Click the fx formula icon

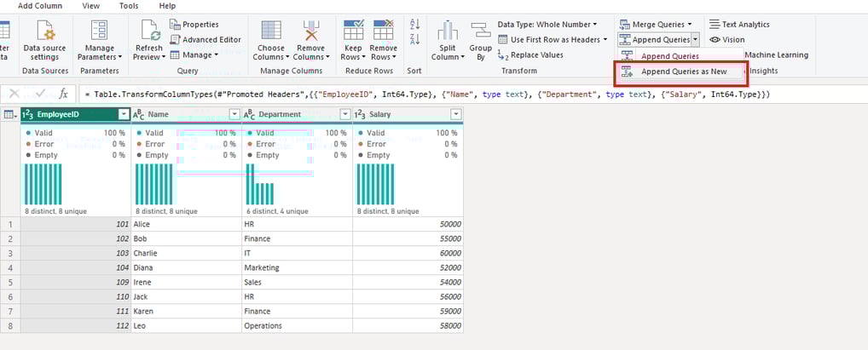pos(64,94)
